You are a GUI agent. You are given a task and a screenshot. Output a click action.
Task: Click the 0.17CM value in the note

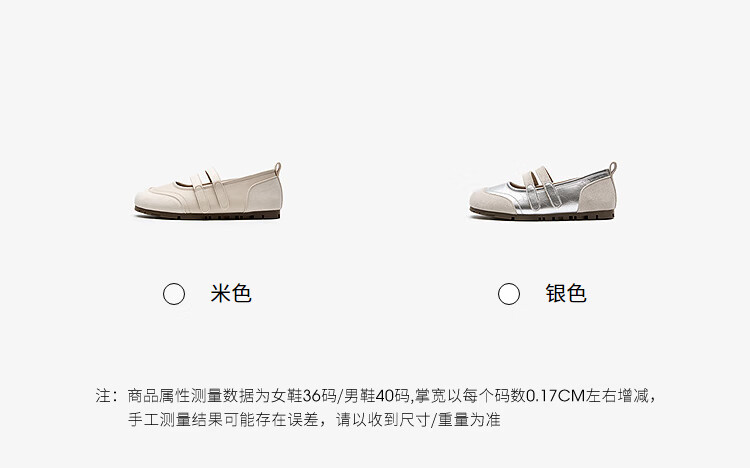[x=556, y=396]
